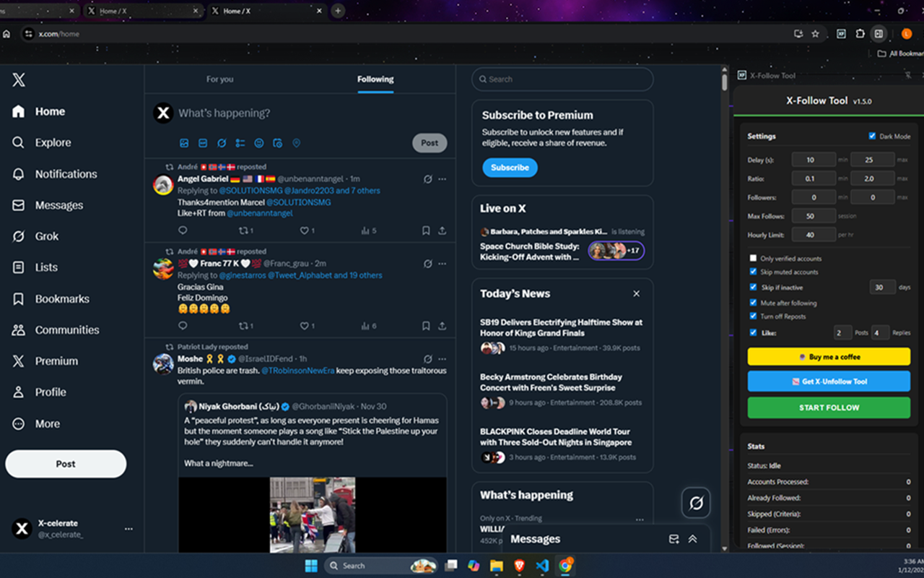Open Brave browser from taskbar
924x578 pixels.
(520, 565)
